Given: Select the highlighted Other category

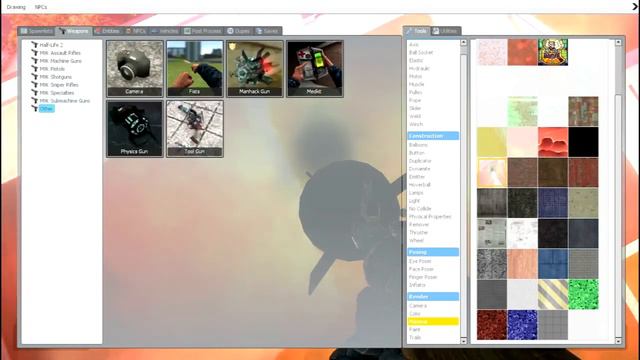Looking at the screenshot, I should click(46, 109).
